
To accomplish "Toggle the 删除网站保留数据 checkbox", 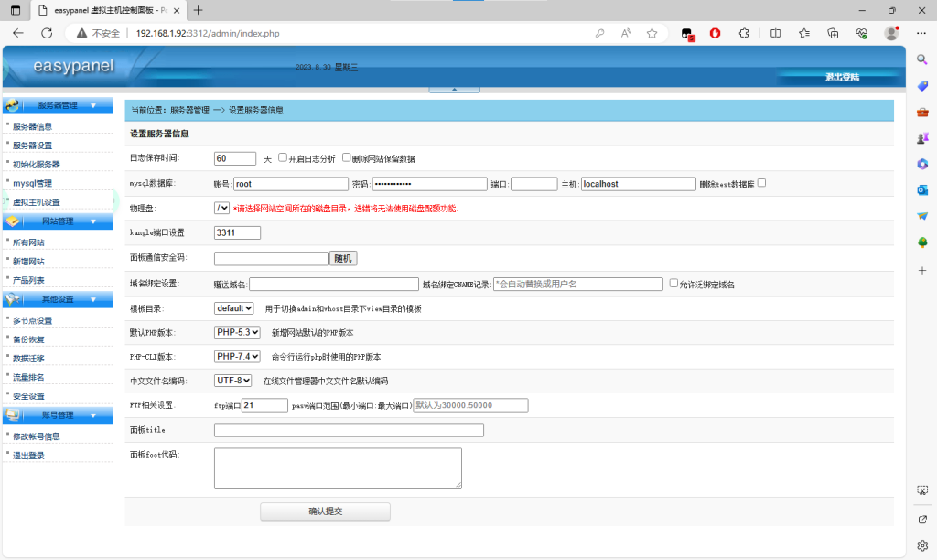I will (347, 157).
